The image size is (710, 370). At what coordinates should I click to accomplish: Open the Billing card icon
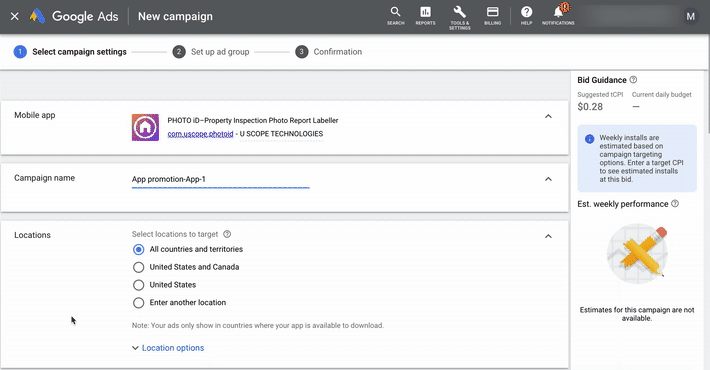tap(492, 16)
